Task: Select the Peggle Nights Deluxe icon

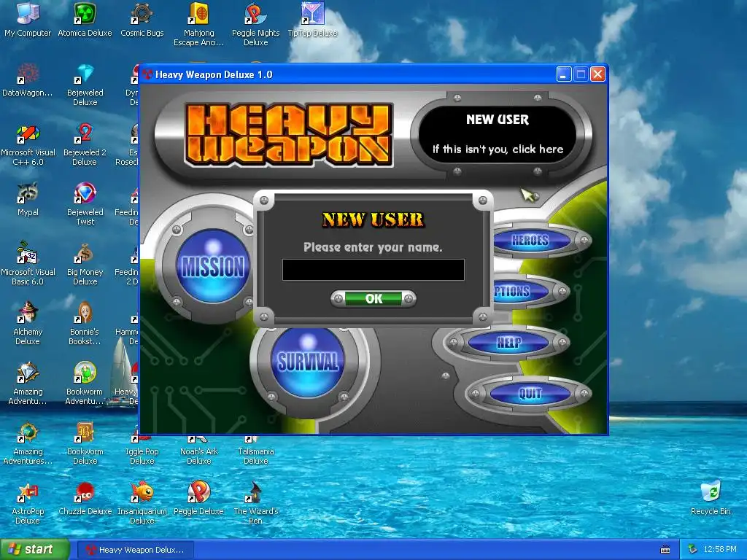Action: 255,25
